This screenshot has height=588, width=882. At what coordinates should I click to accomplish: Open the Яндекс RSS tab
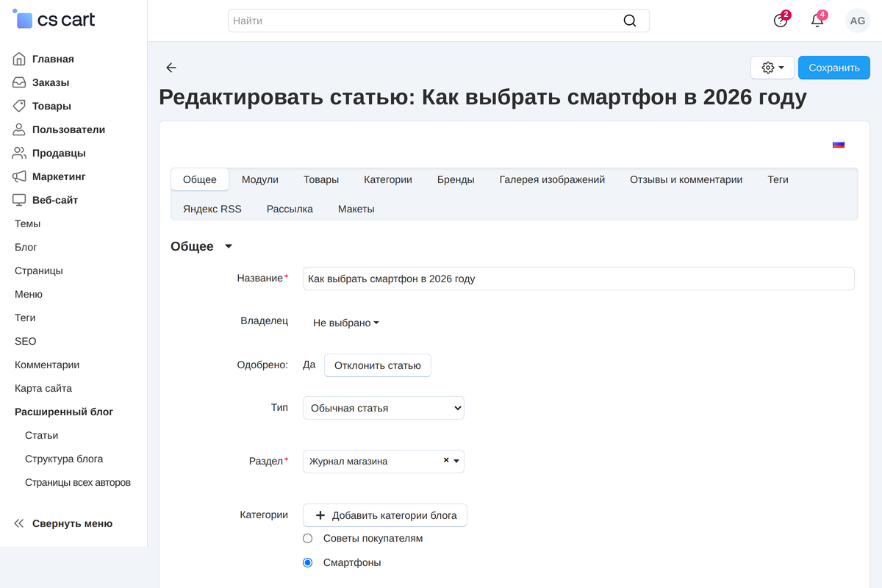point(212,209)
